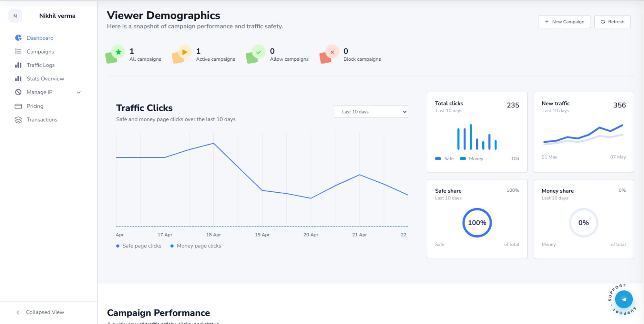Click the user avatar with letter N

[x=15, y=16]
